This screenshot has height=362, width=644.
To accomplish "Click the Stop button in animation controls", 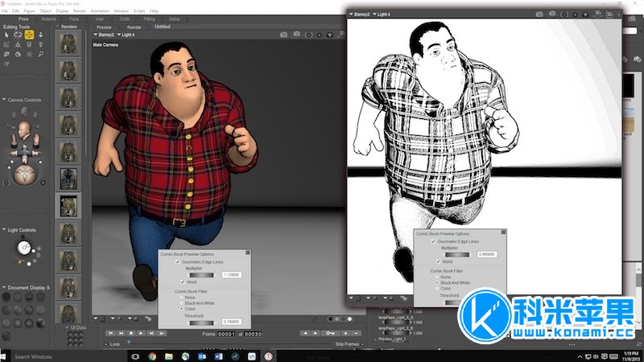I will 130,333.
